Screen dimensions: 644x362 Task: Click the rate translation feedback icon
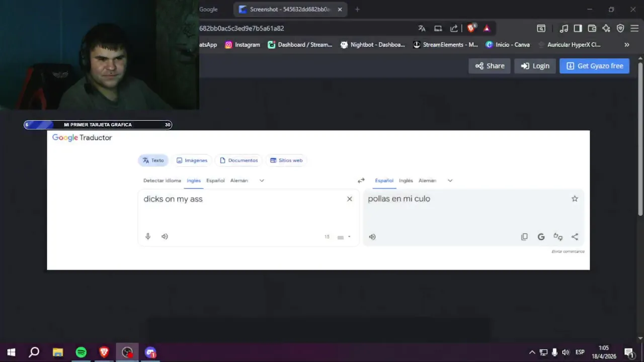point(558,237)
